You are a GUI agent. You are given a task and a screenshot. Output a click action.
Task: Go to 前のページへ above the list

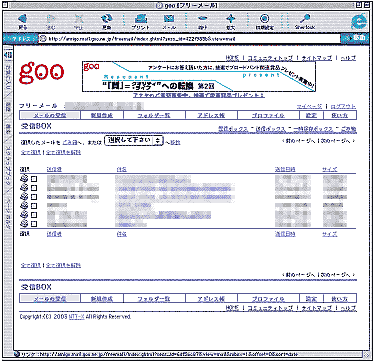click(x=300, y=141)
